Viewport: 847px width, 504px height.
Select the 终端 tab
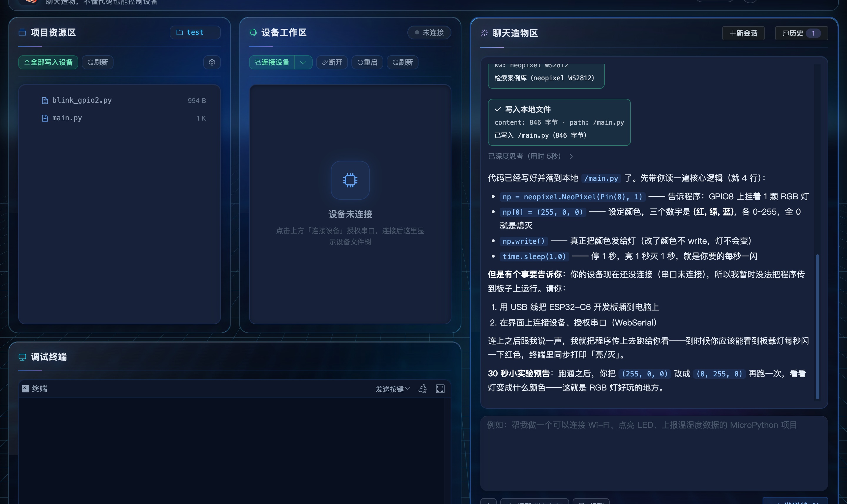[35, 389]
